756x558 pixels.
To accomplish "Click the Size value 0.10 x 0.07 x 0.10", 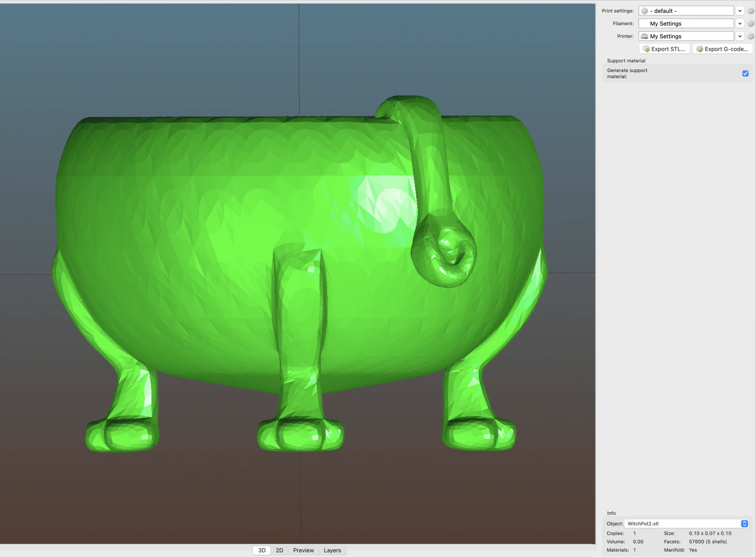I will (x=710, y=533).
